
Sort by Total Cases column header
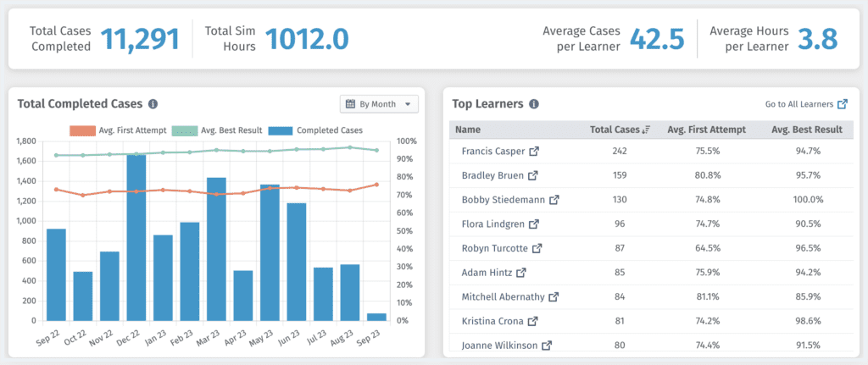point(615,130)
